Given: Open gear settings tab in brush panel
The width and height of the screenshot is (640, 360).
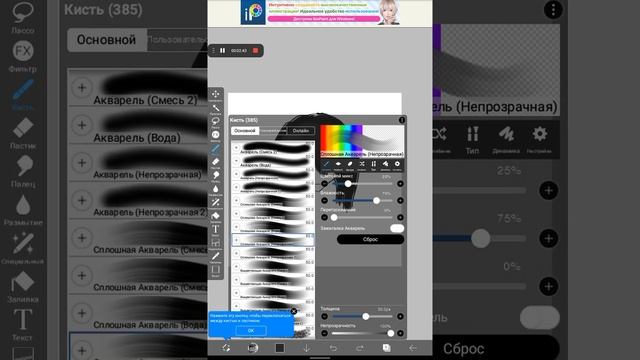Looking at the screenshot, I should (x=397, y=164).
